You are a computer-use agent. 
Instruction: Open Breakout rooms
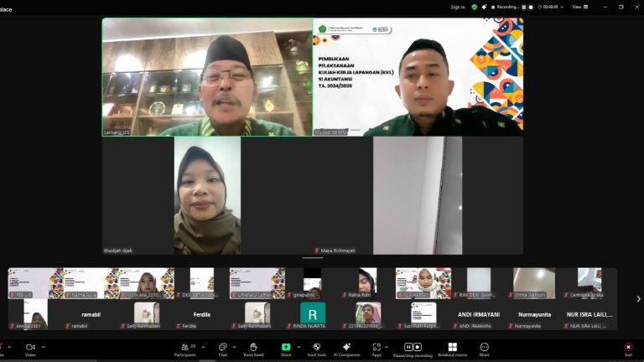tap(452, 349)
